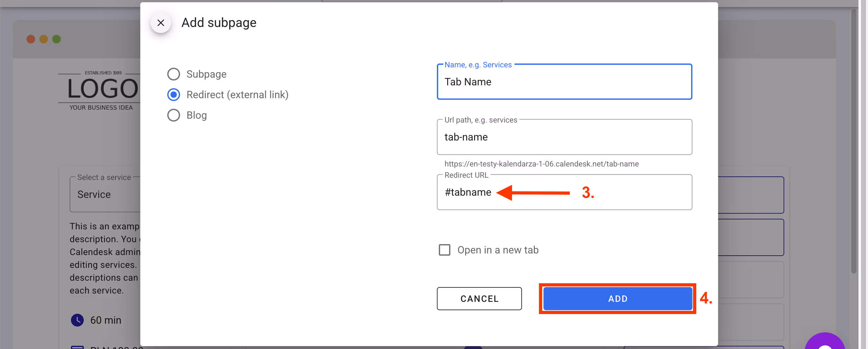868x349 pixels.
Task: Open the purple chat widget bubble
Action: tap(825, 344)
